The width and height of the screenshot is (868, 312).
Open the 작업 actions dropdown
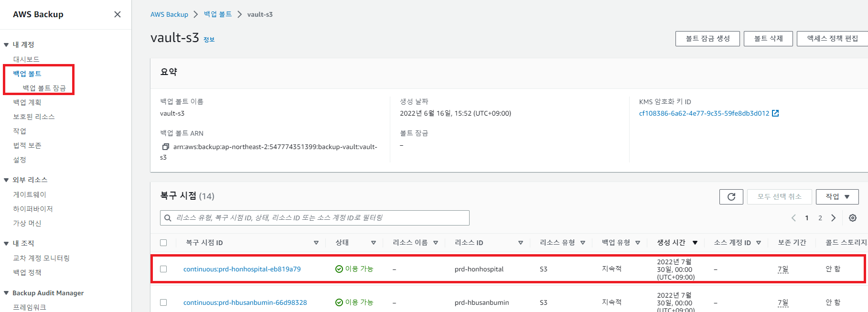coord(837,197)
